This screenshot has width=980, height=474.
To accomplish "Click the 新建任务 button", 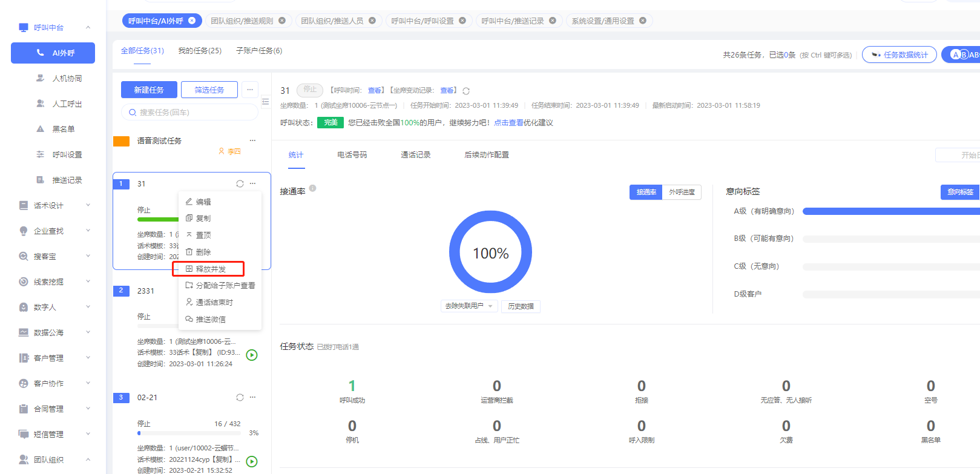I will tap(149, 90).
